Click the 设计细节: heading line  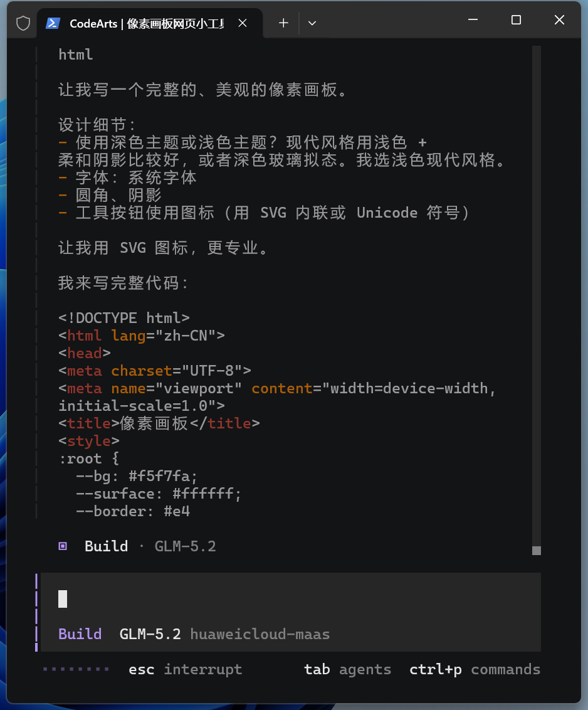[x=97, y=125]
